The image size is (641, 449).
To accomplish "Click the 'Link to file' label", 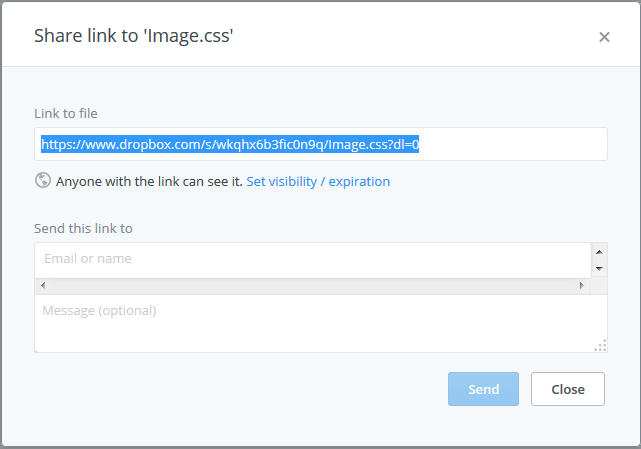I will [66, 113].
